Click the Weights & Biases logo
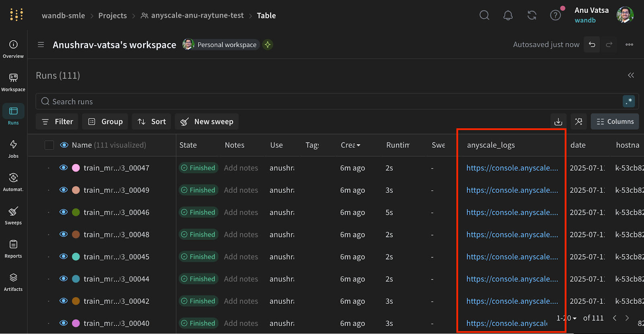644x334 pixels. (17, 15)
